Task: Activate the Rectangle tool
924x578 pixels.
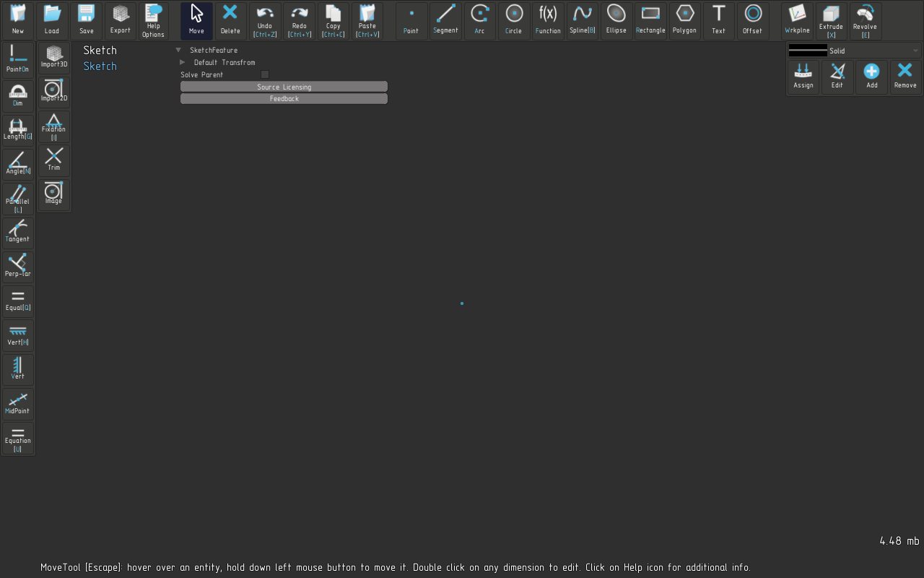Action: (x=650, y=20)
